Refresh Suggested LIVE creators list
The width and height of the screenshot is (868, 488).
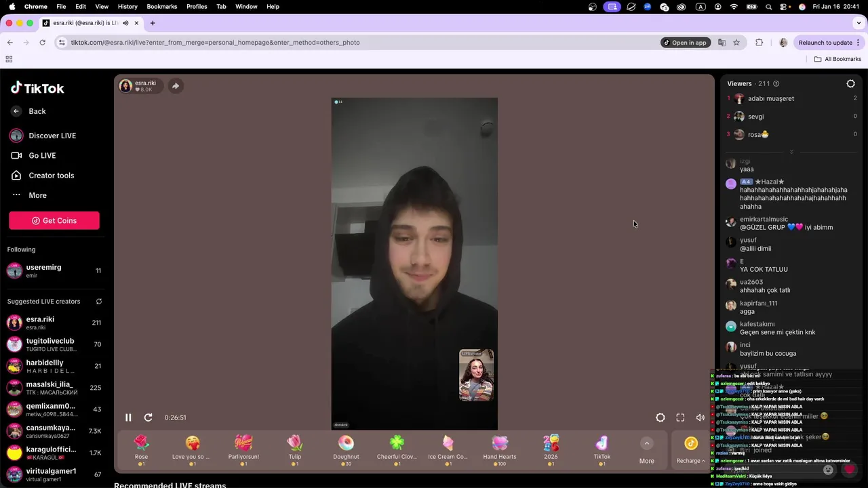click(x=98, y=302)
